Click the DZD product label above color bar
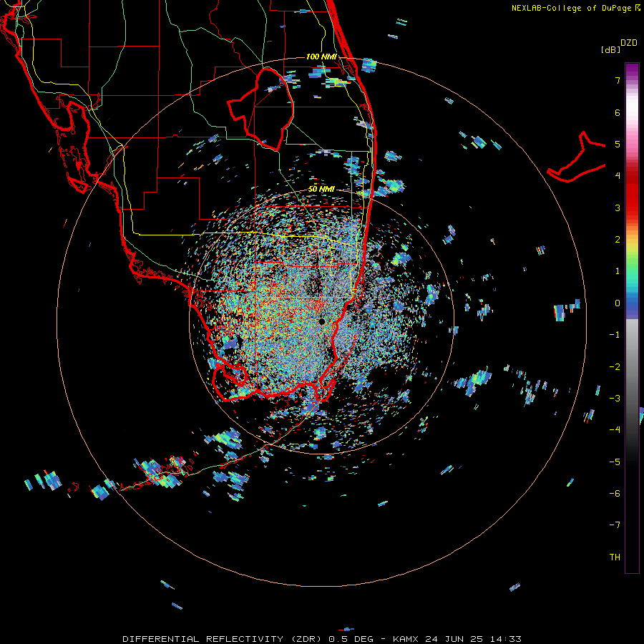Image resolution: width=644 pixels, height=644 pixels. point(629,43)
